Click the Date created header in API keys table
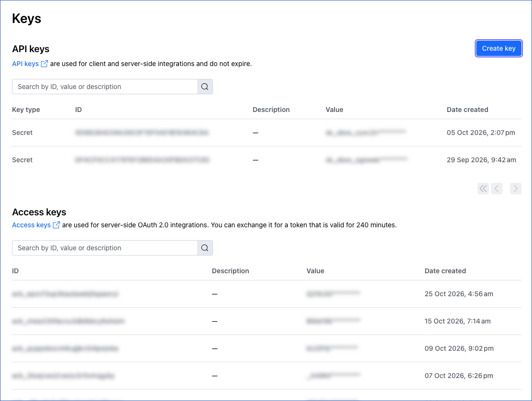532x401 pixels. (467, 110)
